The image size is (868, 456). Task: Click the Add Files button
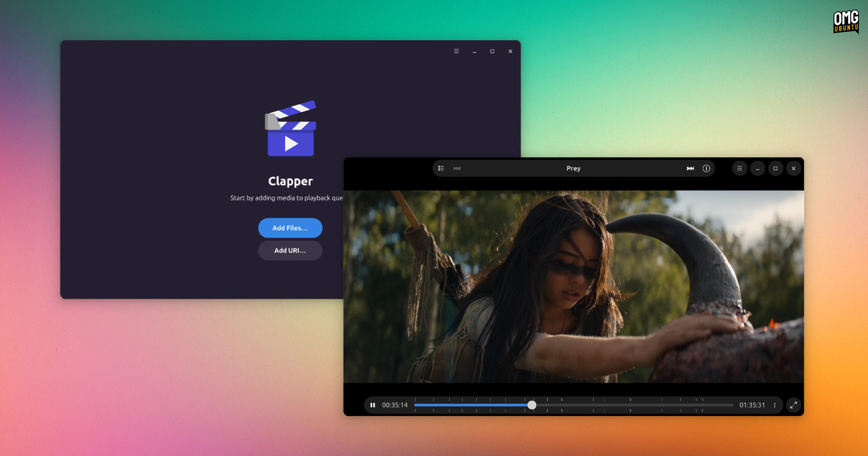[290, 228]
